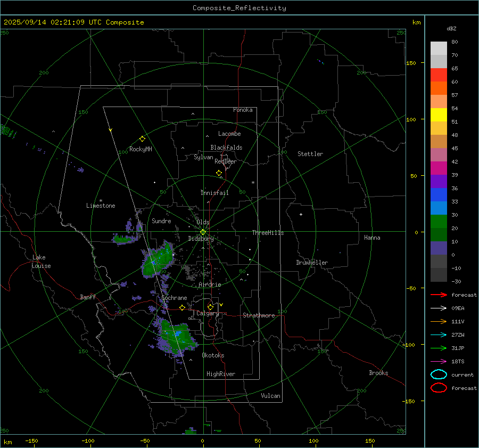Click the RockyMH label
Image resolution: width=479 pixels, height=448 pixels.
pyautogui.click(x=141, y=149)
